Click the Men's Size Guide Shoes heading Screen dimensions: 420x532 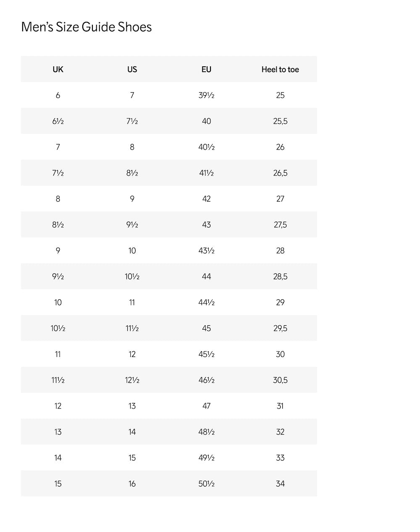(x=87, y=27)
